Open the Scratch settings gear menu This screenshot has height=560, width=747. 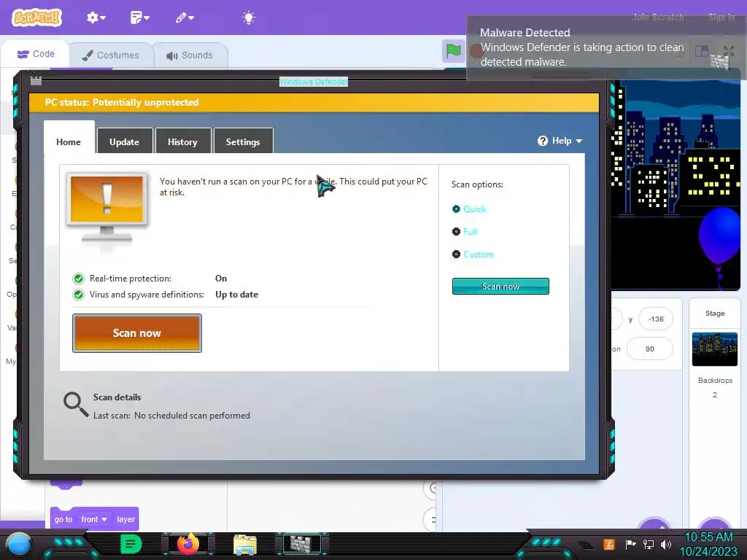point(96,17)
